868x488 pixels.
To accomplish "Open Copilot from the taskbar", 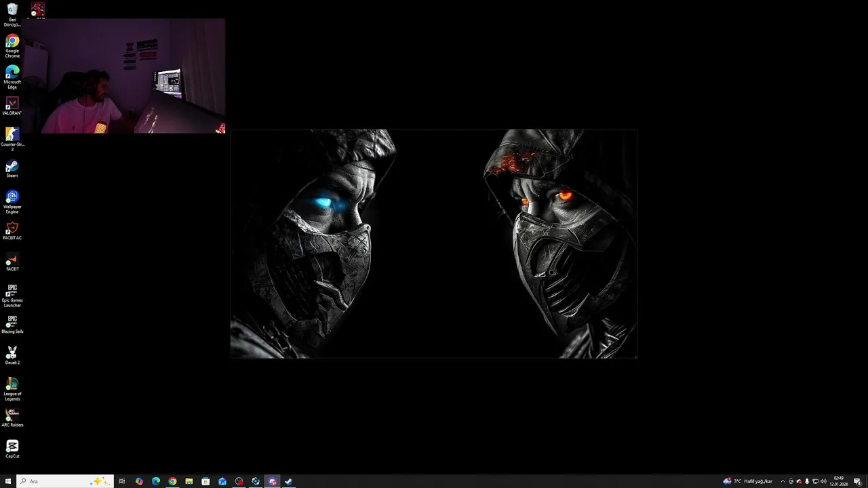I will 139,481.
